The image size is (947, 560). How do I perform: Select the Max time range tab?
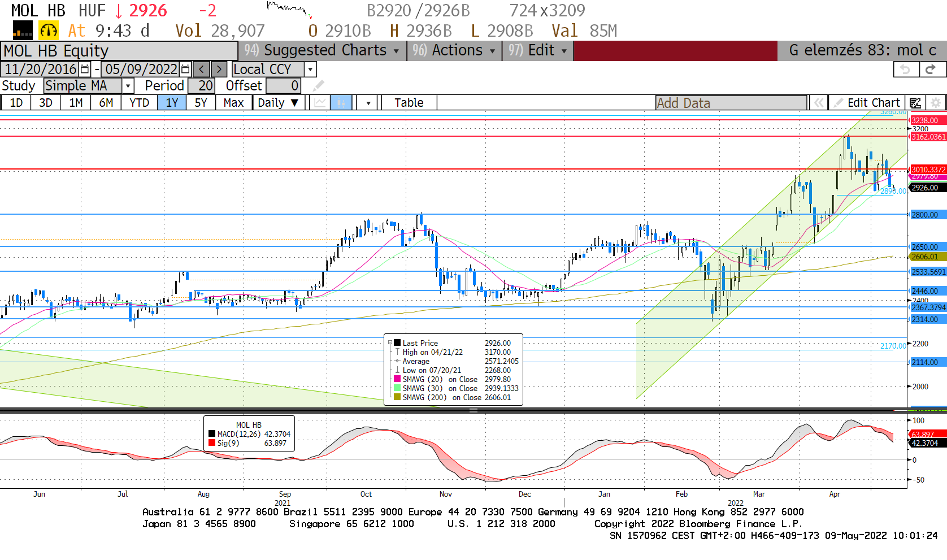point(233,103)
